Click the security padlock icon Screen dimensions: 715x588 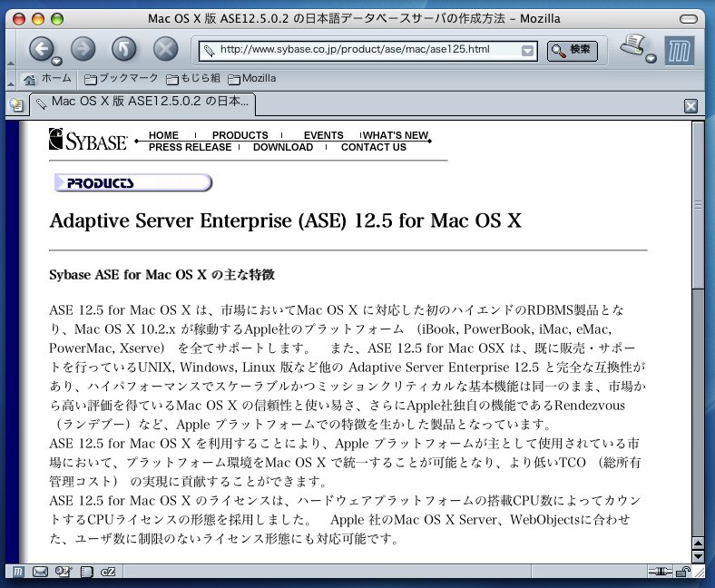[682, 572]
